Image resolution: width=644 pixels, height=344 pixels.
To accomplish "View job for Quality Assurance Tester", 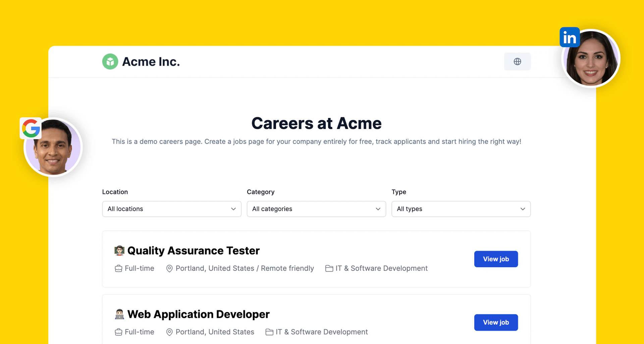I will [496, 259].
